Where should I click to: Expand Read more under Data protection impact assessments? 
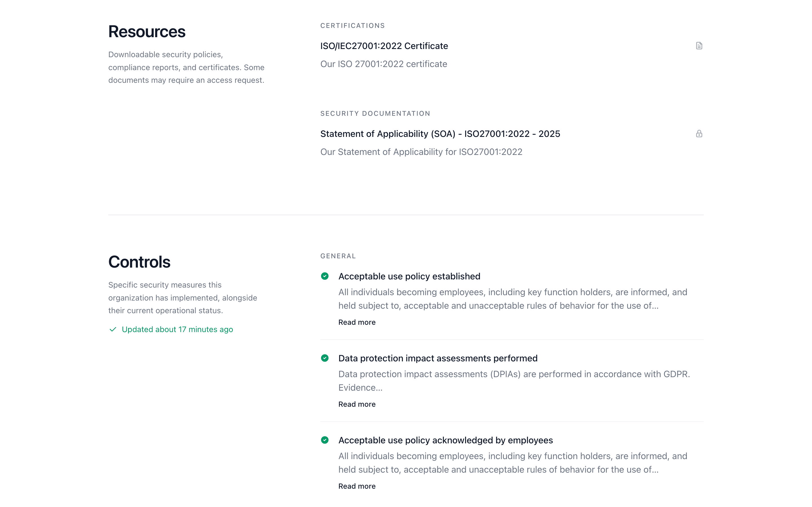(x=357, y=404)
